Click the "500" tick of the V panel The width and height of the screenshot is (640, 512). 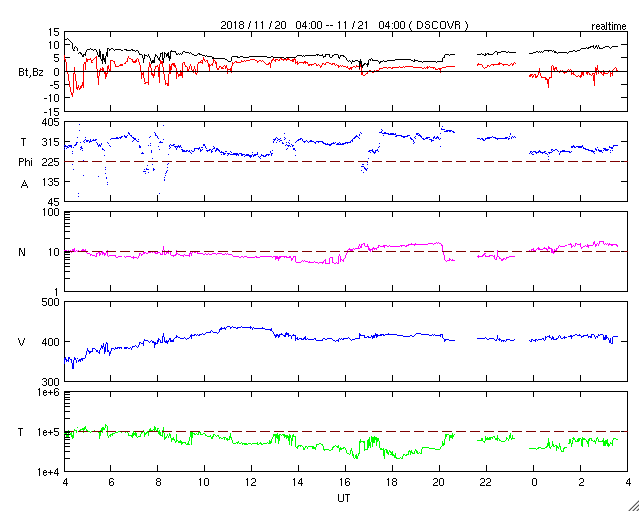51,303
